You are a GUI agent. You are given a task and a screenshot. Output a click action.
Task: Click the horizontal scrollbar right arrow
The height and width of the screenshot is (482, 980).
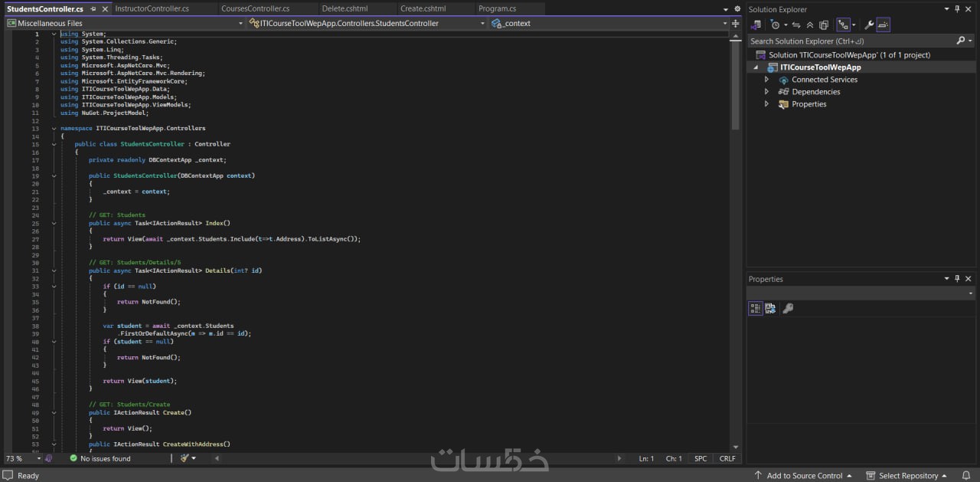coord(619,458)
